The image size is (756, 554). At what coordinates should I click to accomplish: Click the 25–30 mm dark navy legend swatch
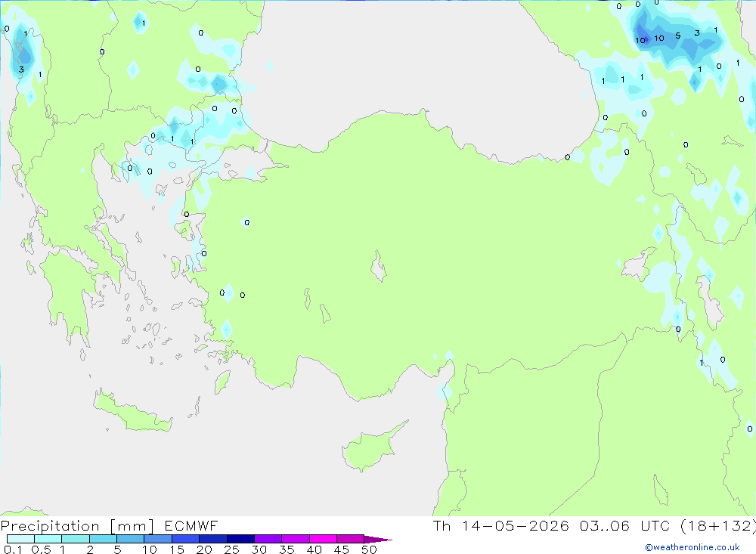click(240, 539)
